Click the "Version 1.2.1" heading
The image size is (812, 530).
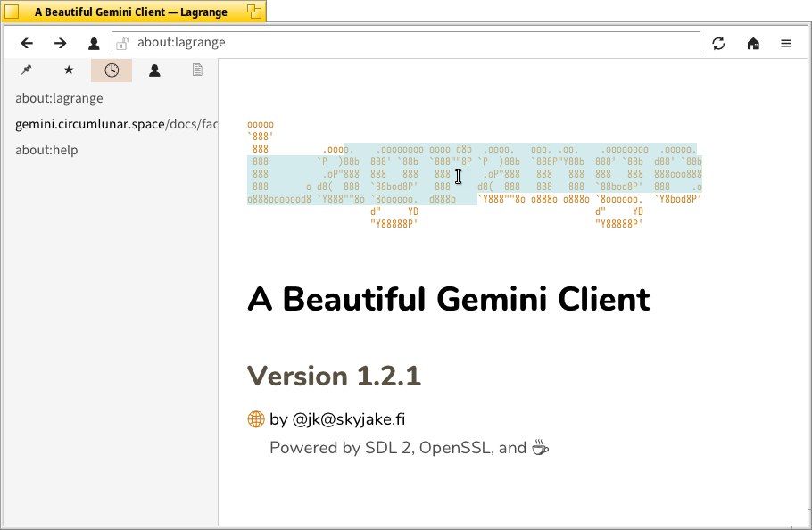pyautogui.click(x=334, y=376)
